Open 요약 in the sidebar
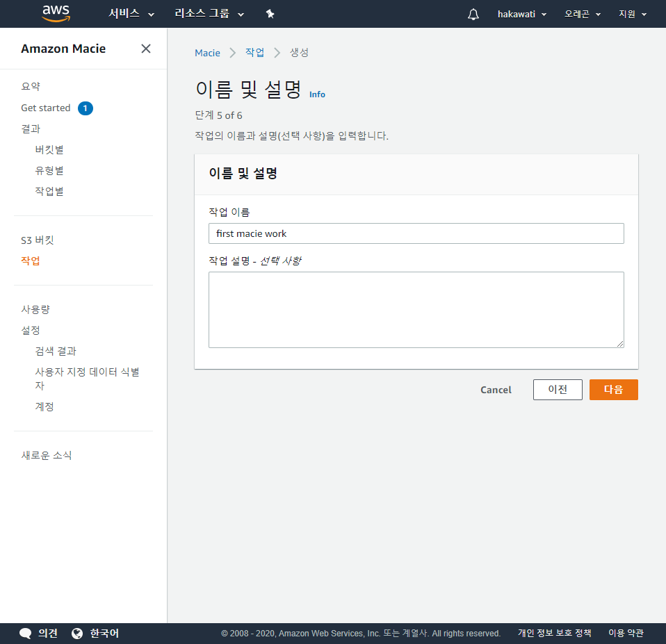Image resolution: width=666 pixels, height=644 pixels. [31, 87]
